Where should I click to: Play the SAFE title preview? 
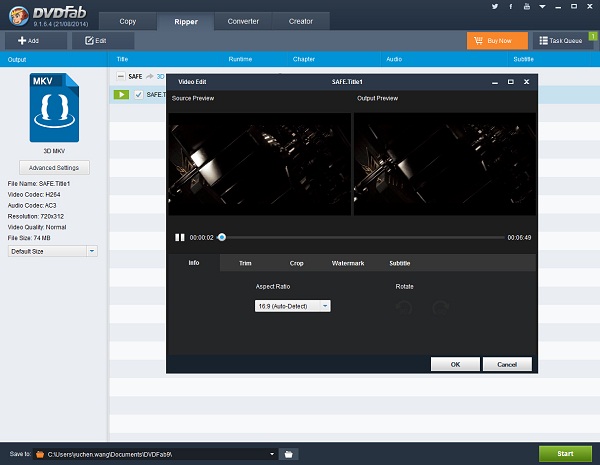click(x=121, y=95)
